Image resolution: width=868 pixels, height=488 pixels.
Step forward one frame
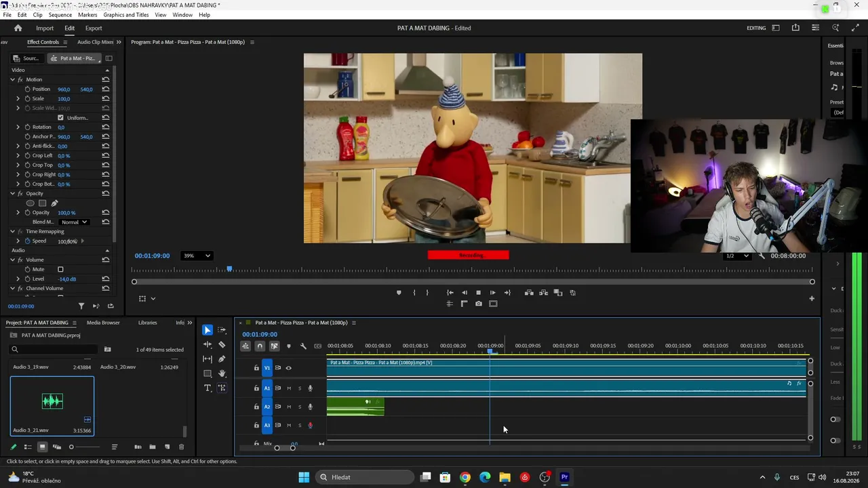(492, 293)
